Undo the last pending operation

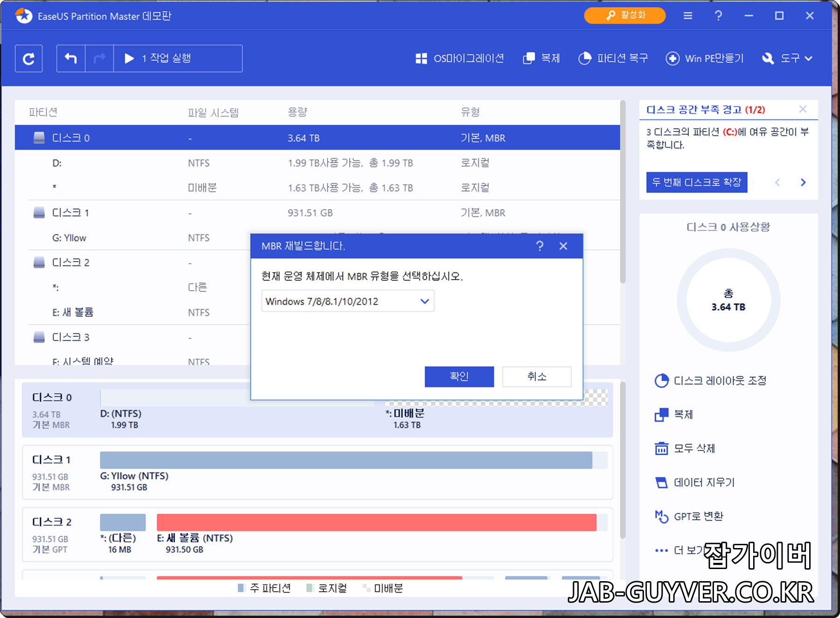tap(71, 58)
